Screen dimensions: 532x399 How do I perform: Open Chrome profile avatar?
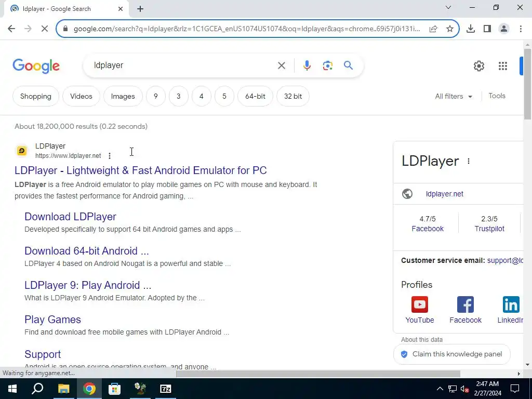pos(504,29)
